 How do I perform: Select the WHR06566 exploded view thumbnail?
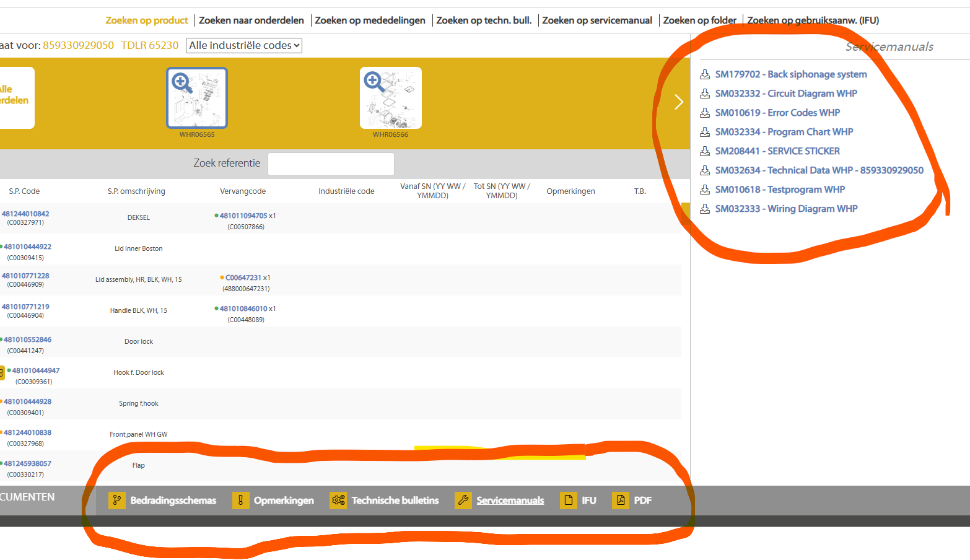tap(391, 98)
